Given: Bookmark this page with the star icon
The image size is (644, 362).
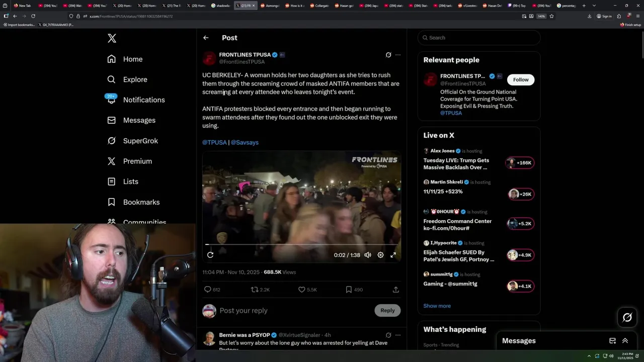Looking at the screenshot, I should tap(551, 16).
